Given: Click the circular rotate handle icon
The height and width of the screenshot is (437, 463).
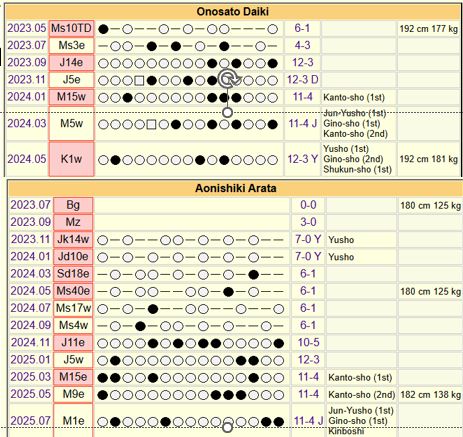Looking at the screenshot, I should click(x=229, y=79).
